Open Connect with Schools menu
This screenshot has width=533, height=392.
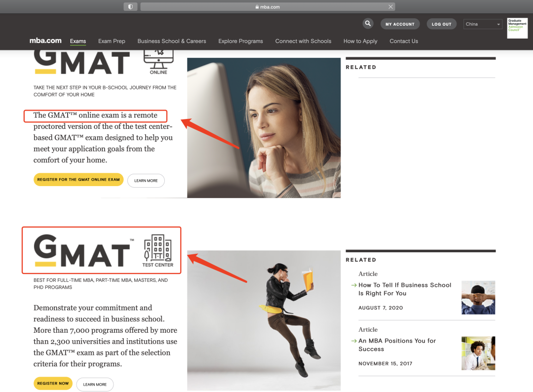pos(303,41)
